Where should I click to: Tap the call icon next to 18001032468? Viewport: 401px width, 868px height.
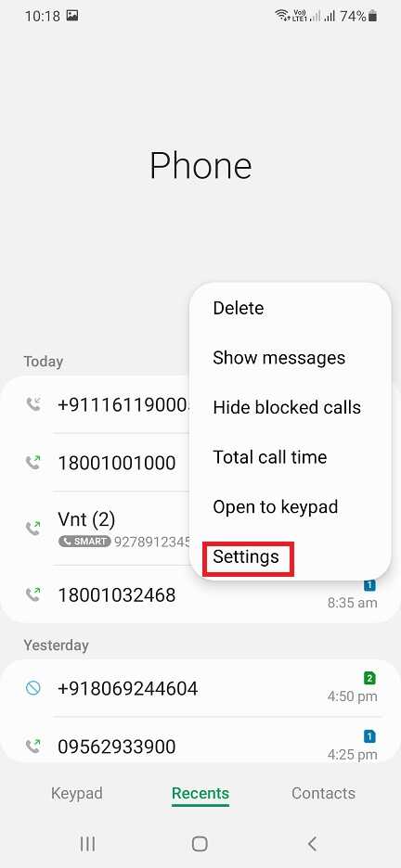coord(33,594)
